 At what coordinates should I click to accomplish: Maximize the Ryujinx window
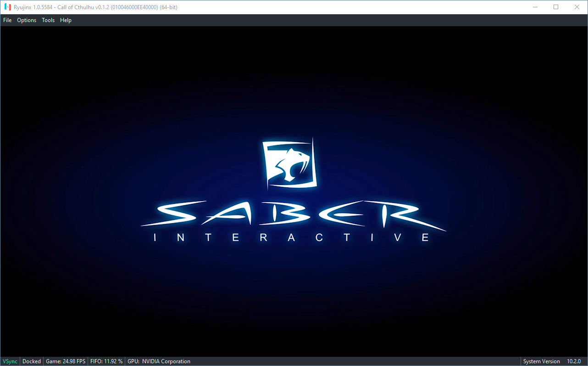pyautogui.click(x=556, y=7)
